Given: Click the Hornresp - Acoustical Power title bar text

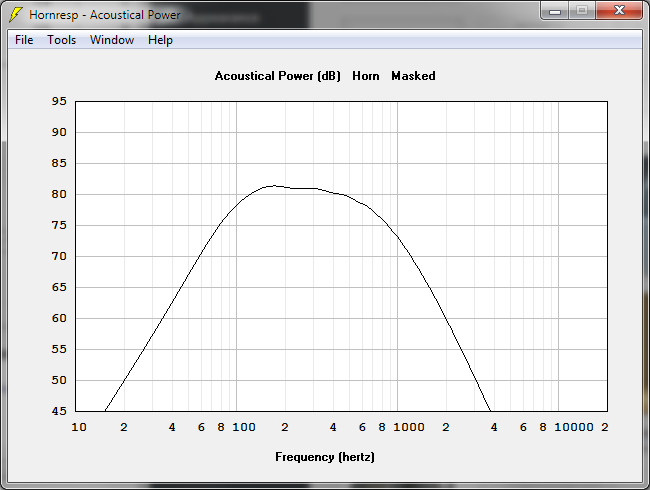Looking at the screenshot, I should click(x=105, y=15).
